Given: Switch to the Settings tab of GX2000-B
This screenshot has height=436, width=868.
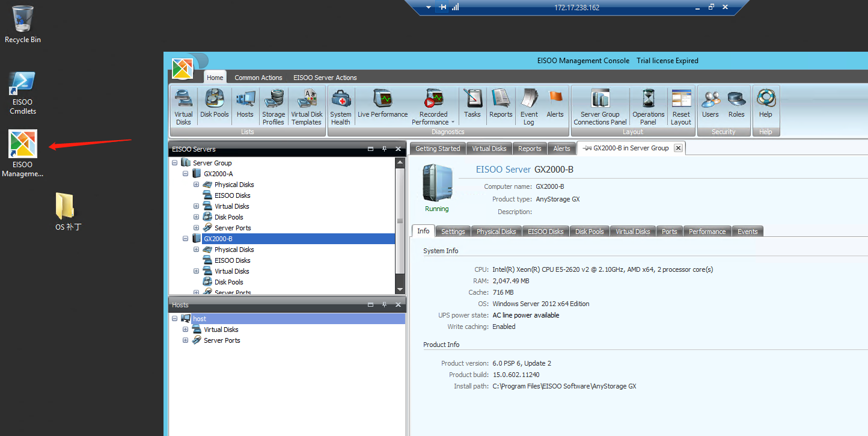Looking at the screenshot, I should pos(453,232).
